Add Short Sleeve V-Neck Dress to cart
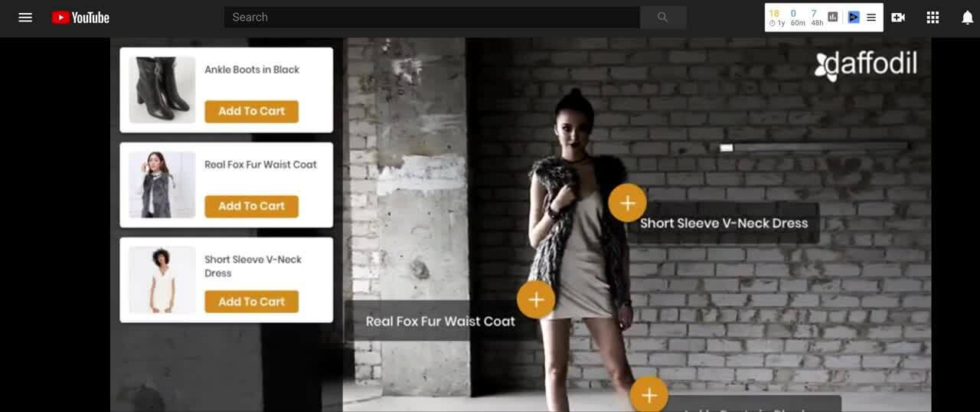Screen dimensions: 980x412 pyautogui.click(x=251, y=302)
